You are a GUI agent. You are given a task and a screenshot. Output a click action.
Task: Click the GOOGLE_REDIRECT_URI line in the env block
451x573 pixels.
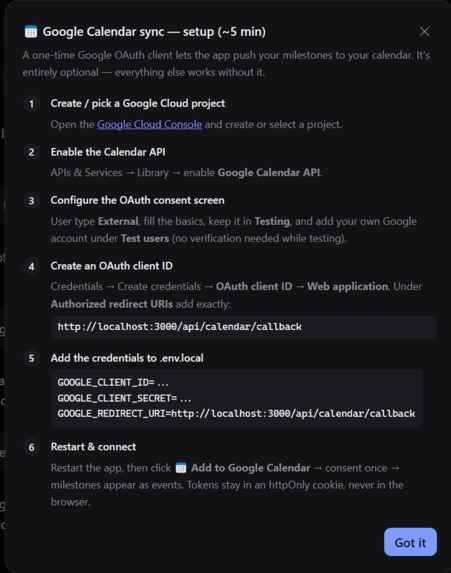236,414
